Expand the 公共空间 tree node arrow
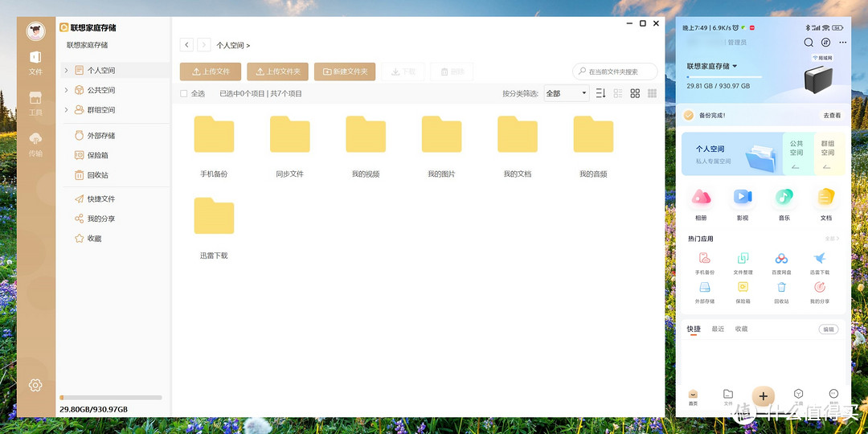The width and height of the screenshot is (868, 434). tap(66, 90)
